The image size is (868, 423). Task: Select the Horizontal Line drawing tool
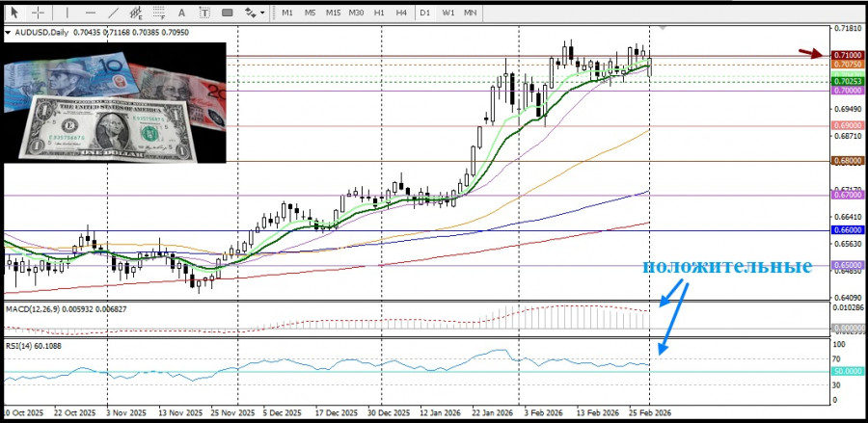(x=91, y=13)
